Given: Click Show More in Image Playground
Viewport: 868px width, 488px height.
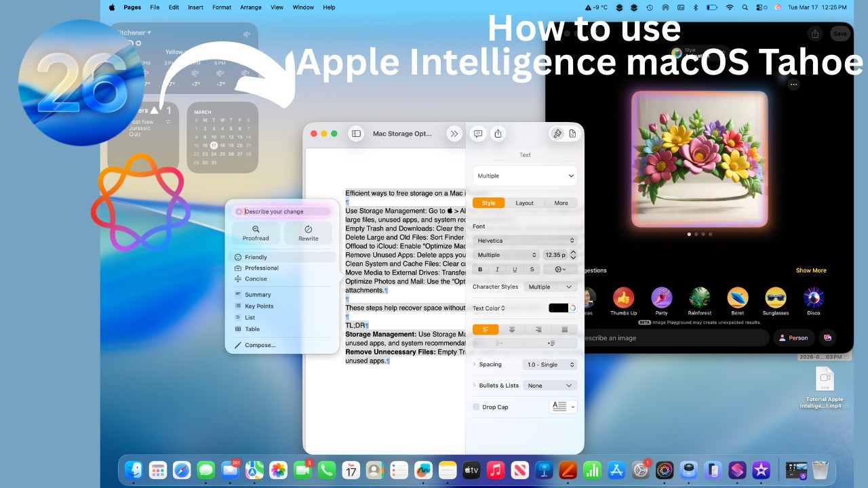Looking at the screenshot, I should (x=811, y=270).
